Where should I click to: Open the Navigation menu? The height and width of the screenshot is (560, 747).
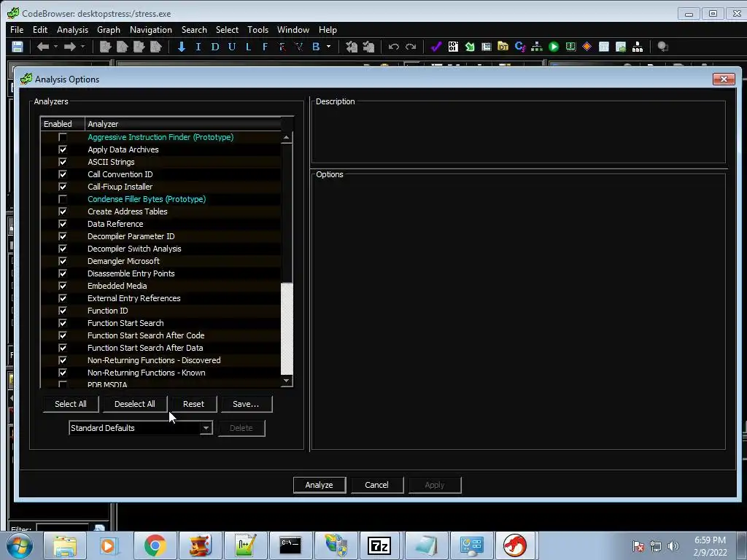click(x=150, y=29)
